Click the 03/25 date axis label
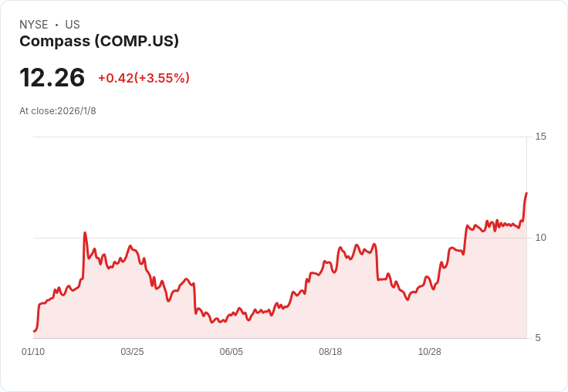 (132, 351)
